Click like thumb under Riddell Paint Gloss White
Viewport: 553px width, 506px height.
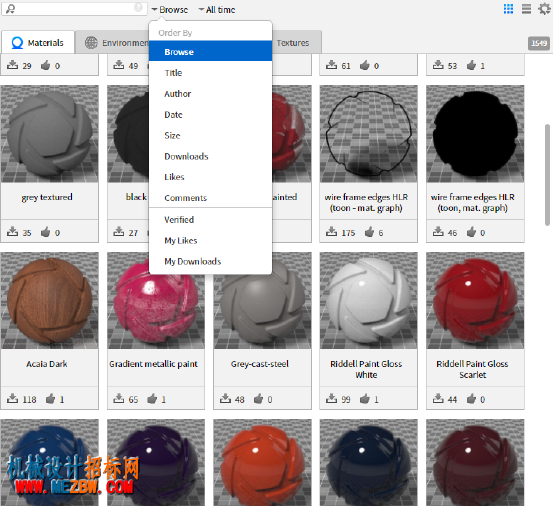[x=365, y=398]
